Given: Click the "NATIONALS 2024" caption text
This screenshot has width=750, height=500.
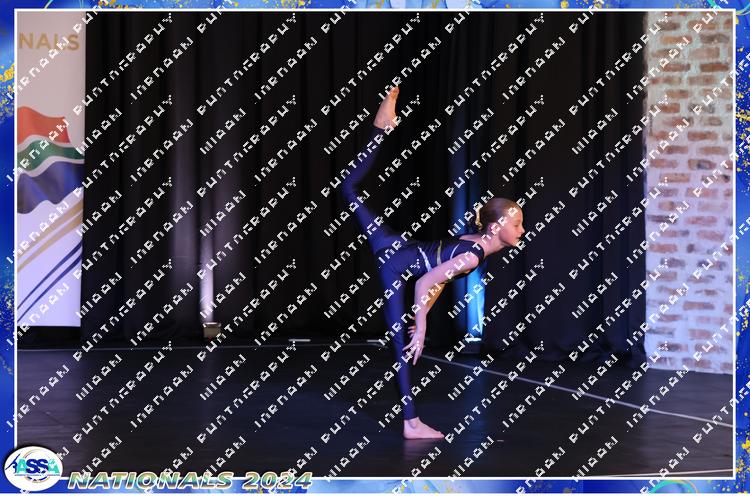Looking at the screenshot, I should (x=190, y=480).
